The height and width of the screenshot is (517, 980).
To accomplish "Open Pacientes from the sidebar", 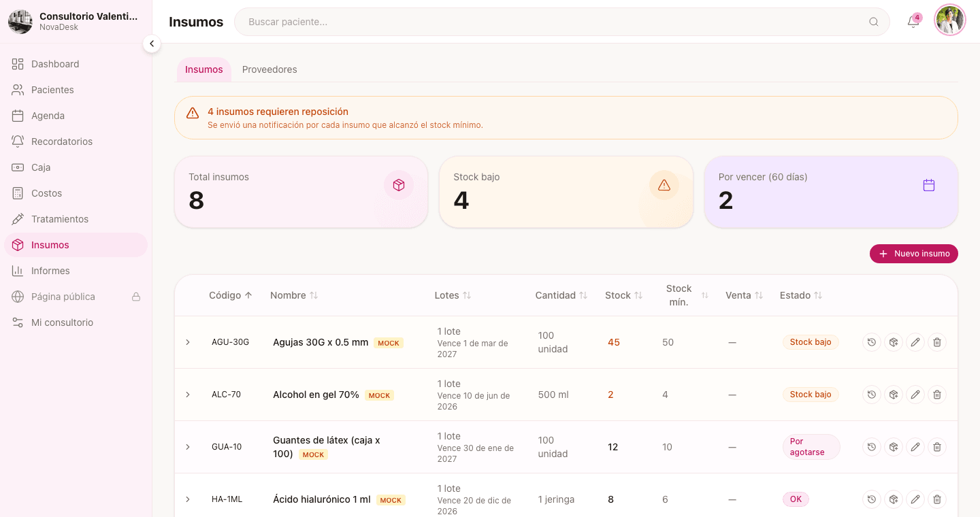I will pyautogui.click(x=76, y=90).
